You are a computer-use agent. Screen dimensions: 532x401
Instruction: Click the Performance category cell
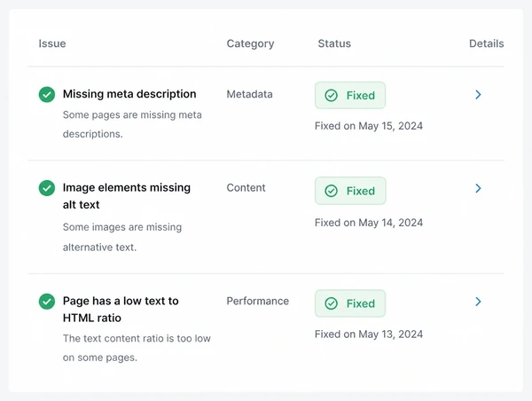258,301
